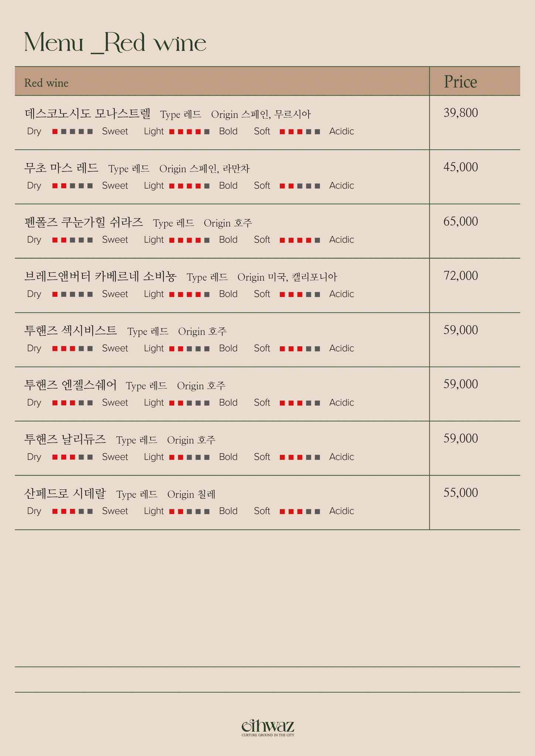
Task: Open the 데스코노시도 모나스트렐 wine name
Action: [x=88, y=113]
